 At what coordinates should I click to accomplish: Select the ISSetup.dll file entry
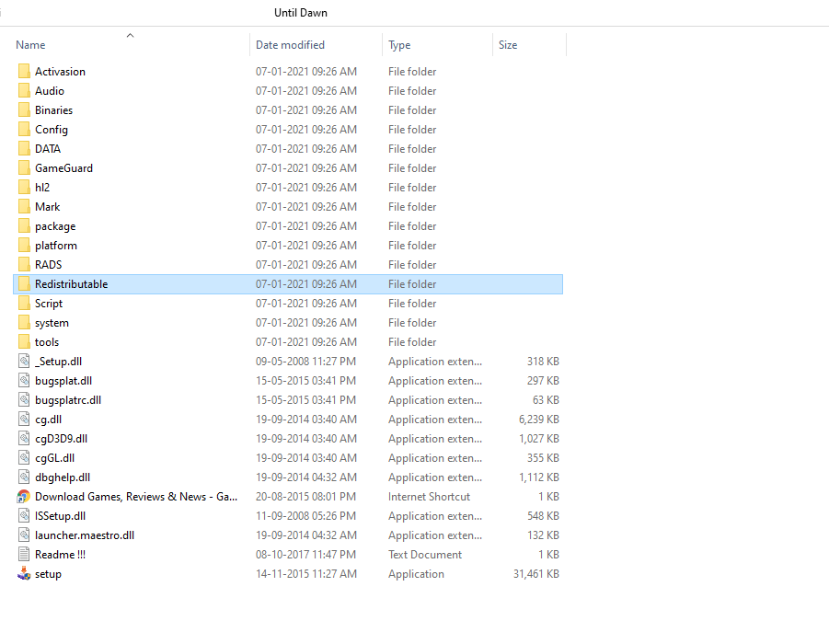pyautogui.click(x=60, y=516)
